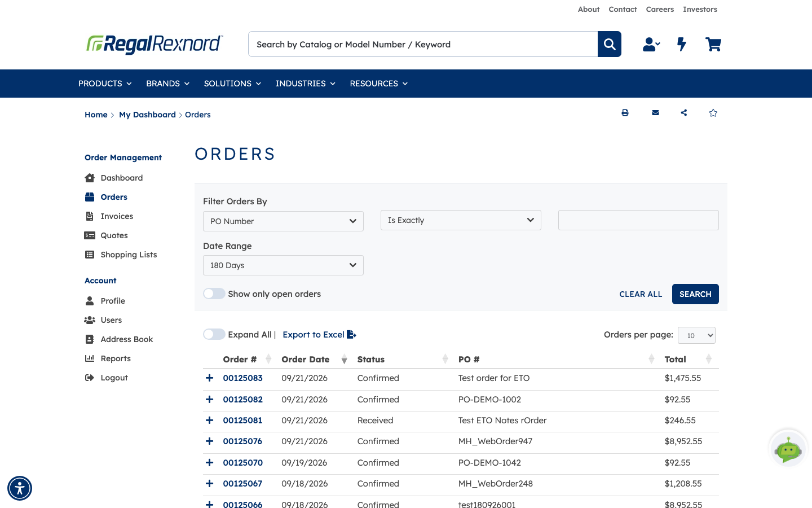The width and height of the screenshot is (812, 508).
Task: Sort table by Status arrows
Action: [x=445, y=359]
